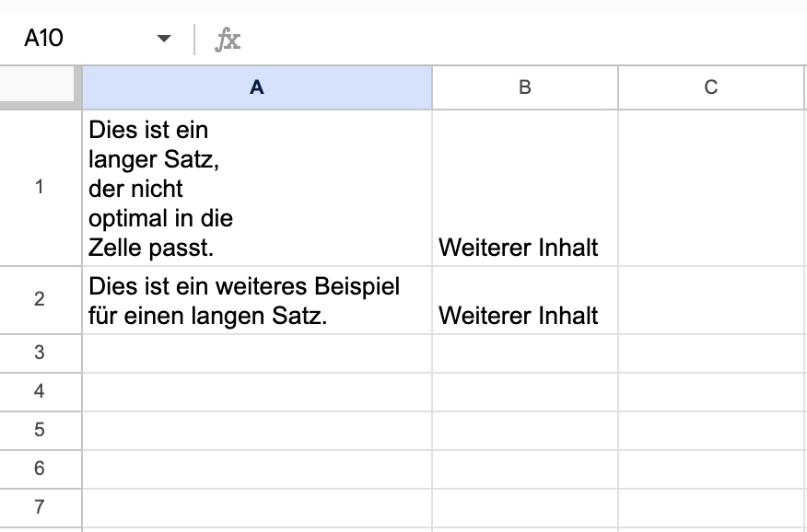Click empty cell C1
Viewport: 807px width, 532px height.
pyautogui.click(x=711, y=188)
